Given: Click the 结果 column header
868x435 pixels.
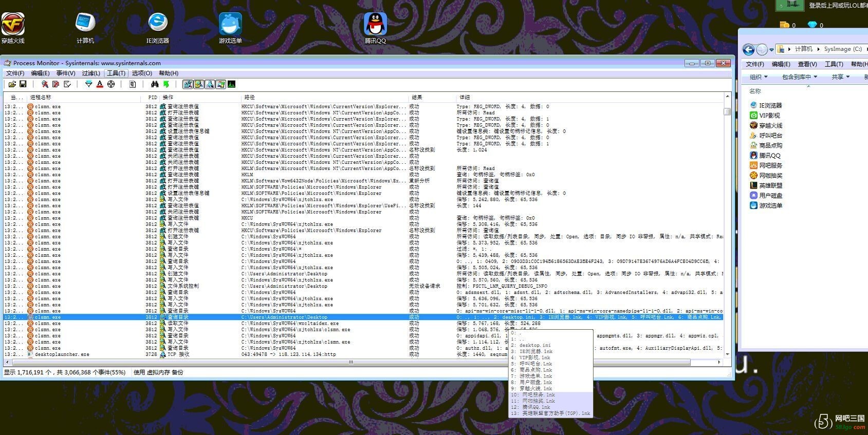Looking at the screenshot, I should click(432, 97).
